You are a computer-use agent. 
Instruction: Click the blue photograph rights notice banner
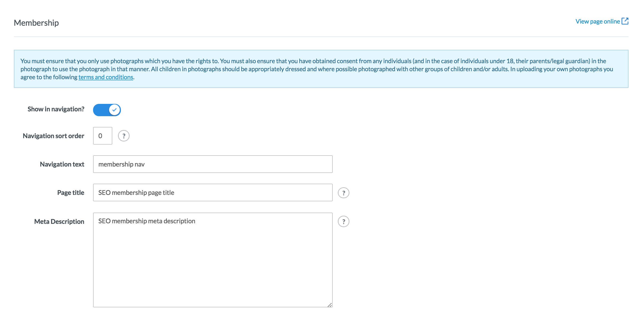click(x=321, y=69)
